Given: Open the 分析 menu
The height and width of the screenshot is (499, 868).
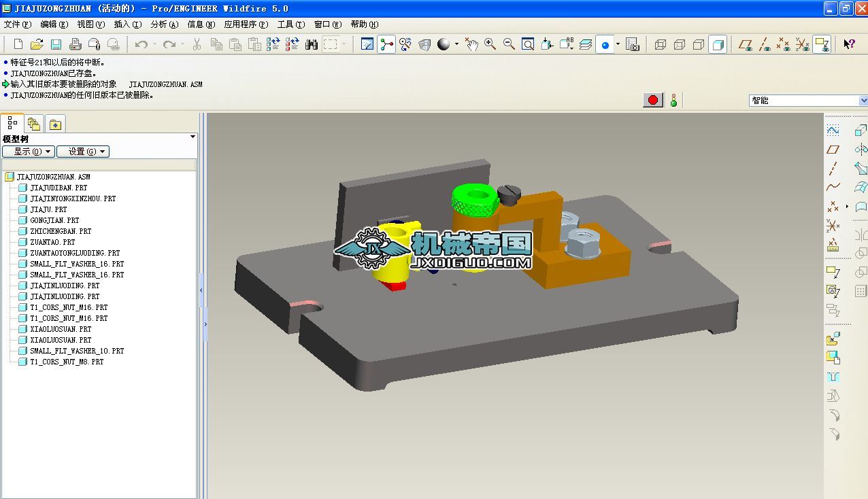Looking at the screenshot, I should click(x=164, y=24).
